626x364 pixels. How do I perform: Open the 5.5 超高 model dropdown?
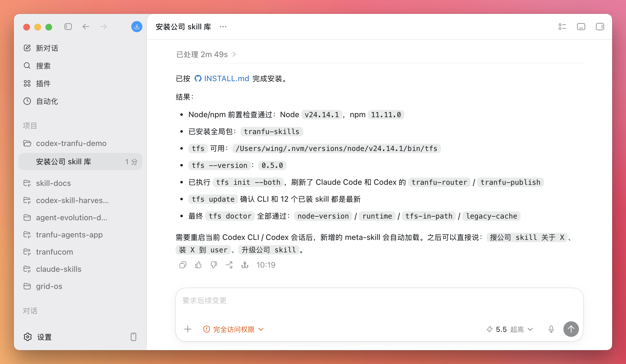[510, 329]
